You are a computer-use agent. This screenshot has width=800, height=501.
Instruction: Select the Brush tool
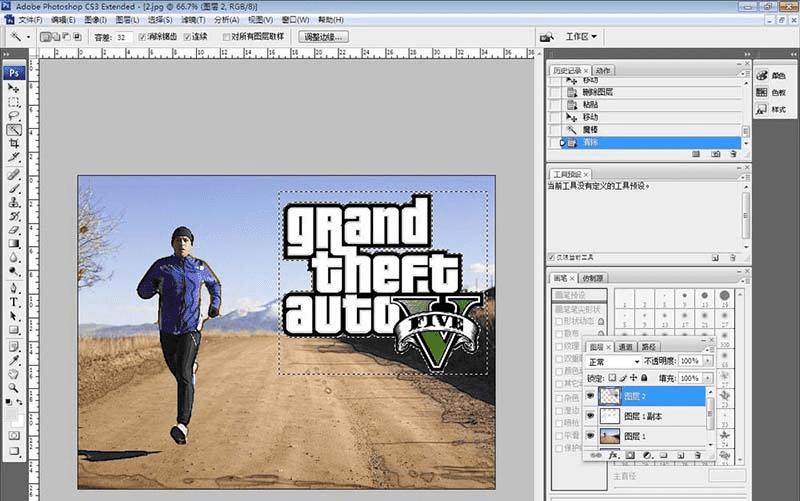[14, 188]
